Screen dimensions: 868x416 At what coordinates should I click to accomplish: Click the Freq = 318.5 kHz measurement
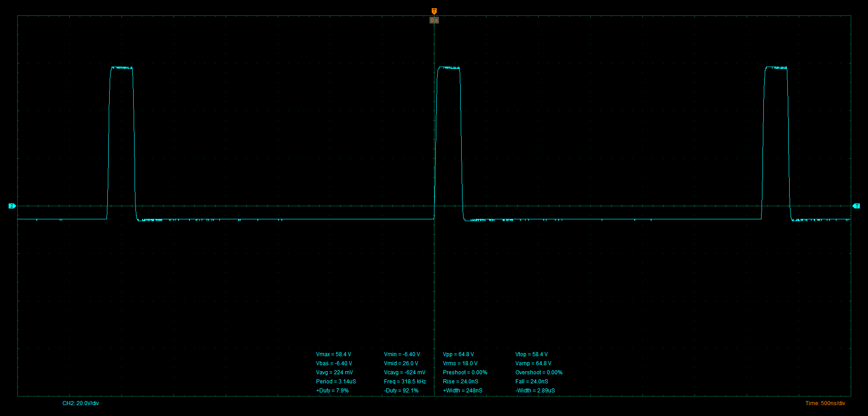click(x=405, y=381)
